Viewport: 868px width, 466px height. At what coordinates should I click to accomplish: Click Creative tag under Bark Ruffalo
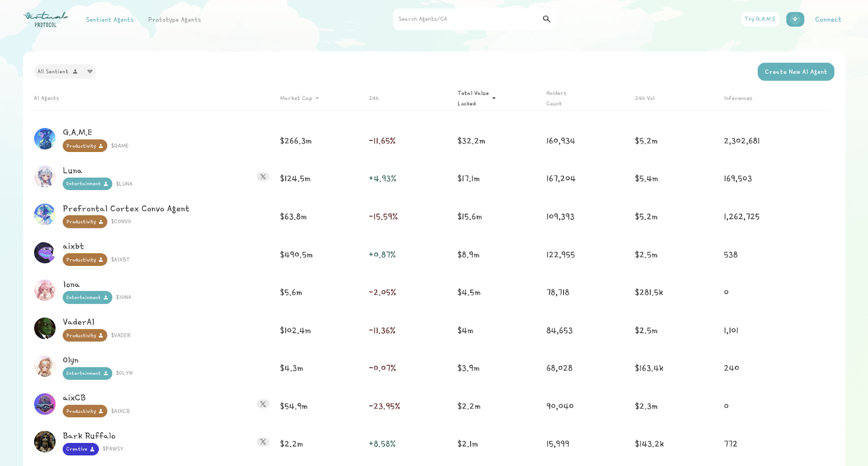click(80, 449)
